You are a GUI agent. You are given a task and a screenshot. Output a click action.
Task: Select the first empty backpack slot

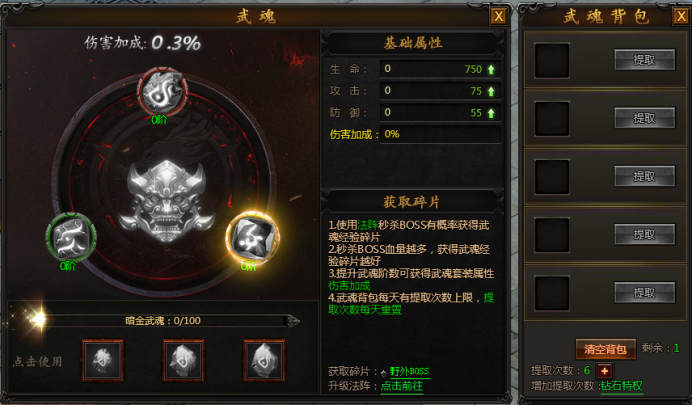[x=552, y=61]
